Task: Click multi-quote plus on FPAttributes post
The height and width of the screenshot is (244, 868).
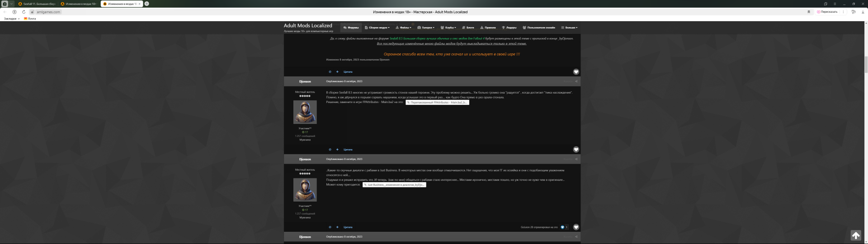Action: [337, 150]
